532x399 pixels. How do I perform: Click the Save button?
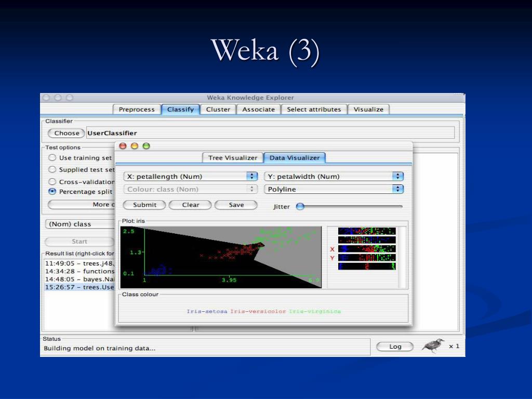coord(236,205)
